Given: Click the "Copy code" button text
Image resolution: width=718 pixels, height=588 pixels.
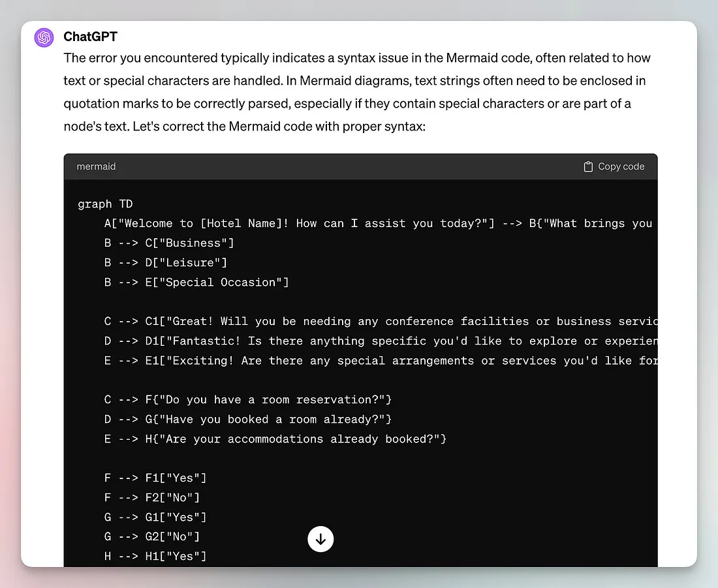Looking at the screenshot, I should [x=621, y=166].
